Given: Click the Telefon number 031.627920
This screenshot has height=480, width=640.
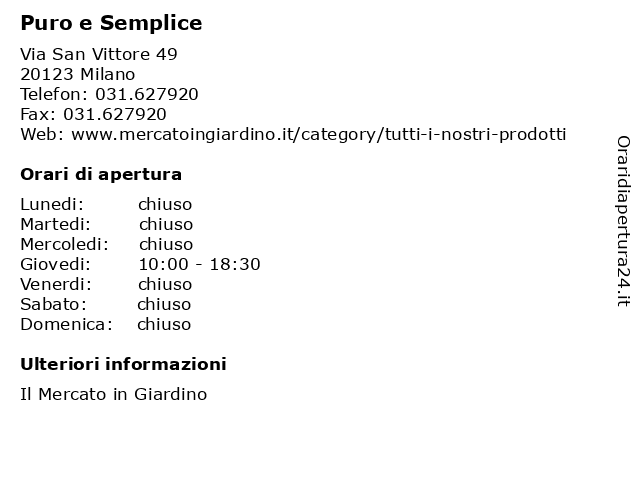Looking at the screenshot, I should point(147,94).
